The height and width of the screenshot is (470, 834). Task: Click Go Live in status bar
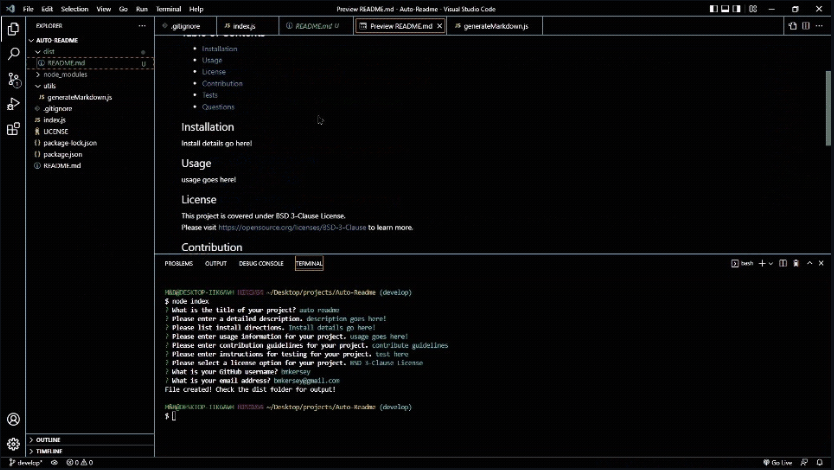[x=778, y=463]
